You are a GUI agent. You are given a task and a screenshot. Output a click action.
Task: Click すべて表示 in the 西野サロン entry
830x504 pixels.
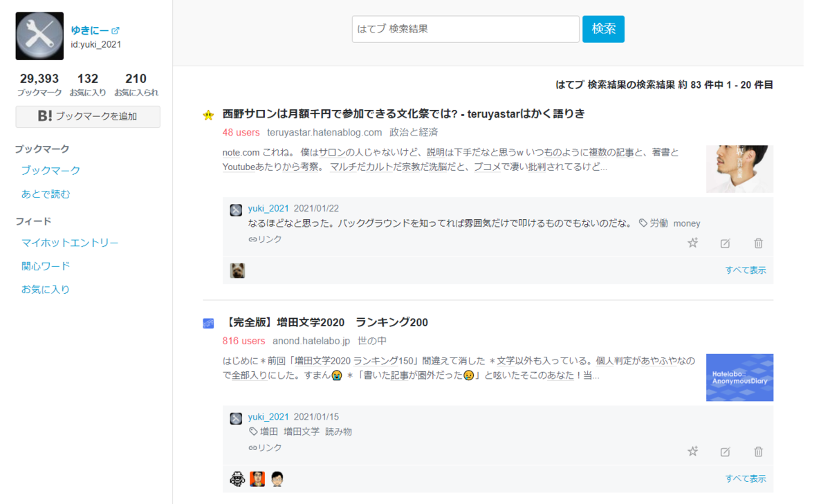[x=746, y=270]
